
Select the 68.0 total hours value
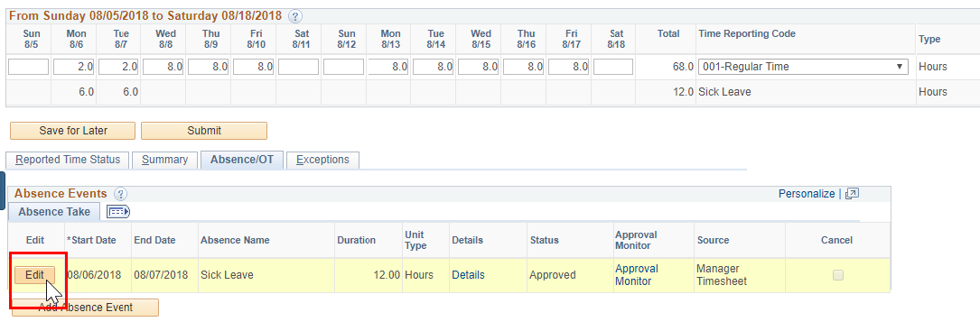click(683, 66)
